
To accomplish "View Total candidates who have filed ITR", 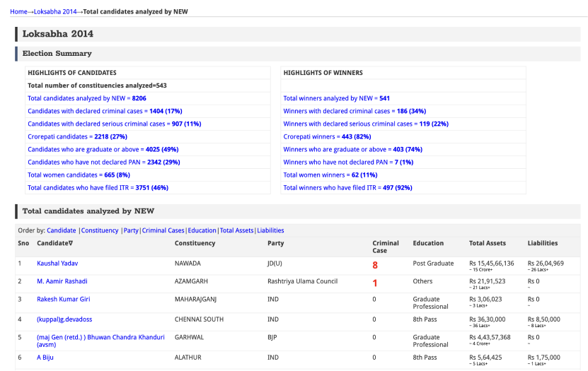I will [98, 187].
